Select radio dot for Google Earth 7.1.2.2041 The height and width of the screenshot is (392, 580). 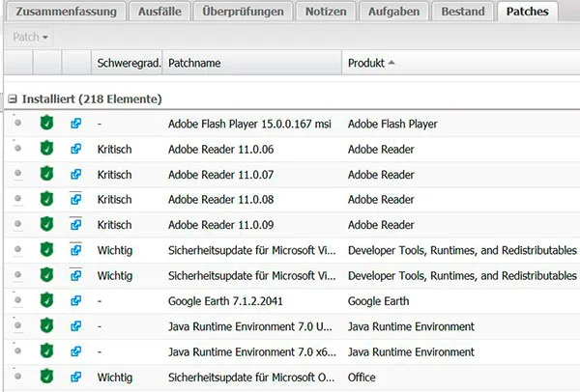coord(17,299)
